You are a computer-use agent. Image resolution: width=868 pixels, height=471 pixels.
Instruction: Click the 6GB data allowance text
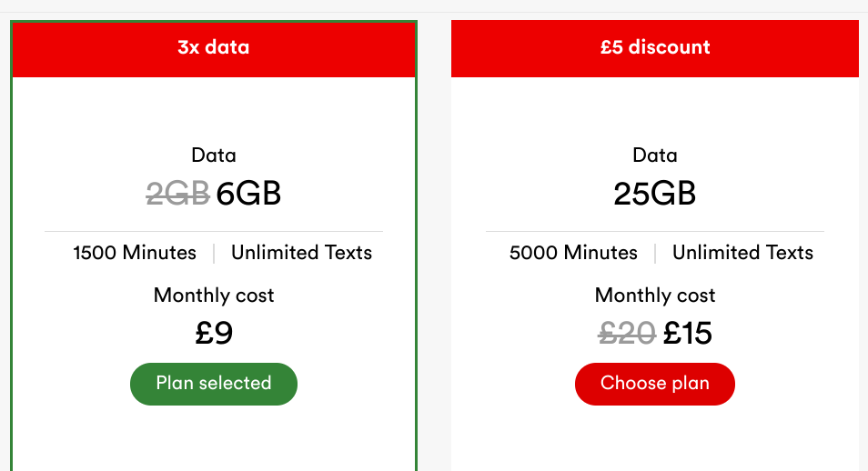[x=248, y=194]
